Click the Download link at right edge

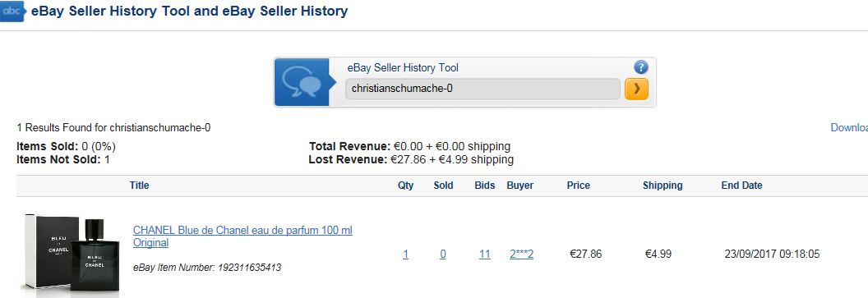pos(849,128)
